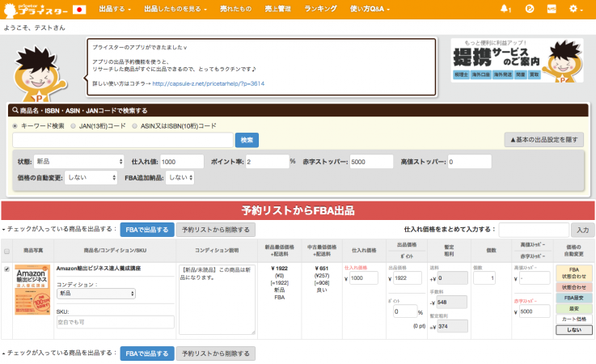Open the 状態 dropdown showing 新品
The height and width of the screenshot is (364, 596).
(79, 162)
